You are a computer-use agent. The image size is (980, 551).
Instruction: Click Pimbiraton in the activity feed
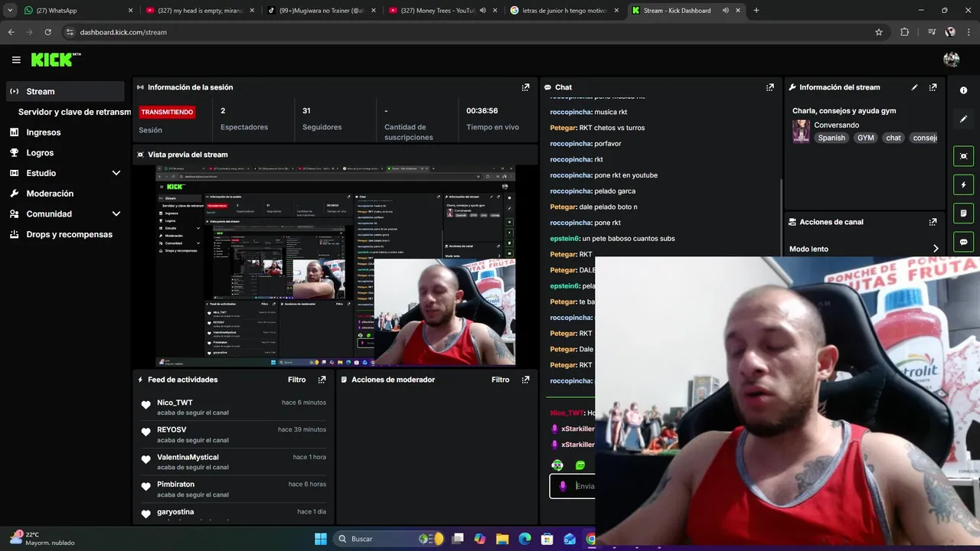pyautogui.click(x=175, y=484)
